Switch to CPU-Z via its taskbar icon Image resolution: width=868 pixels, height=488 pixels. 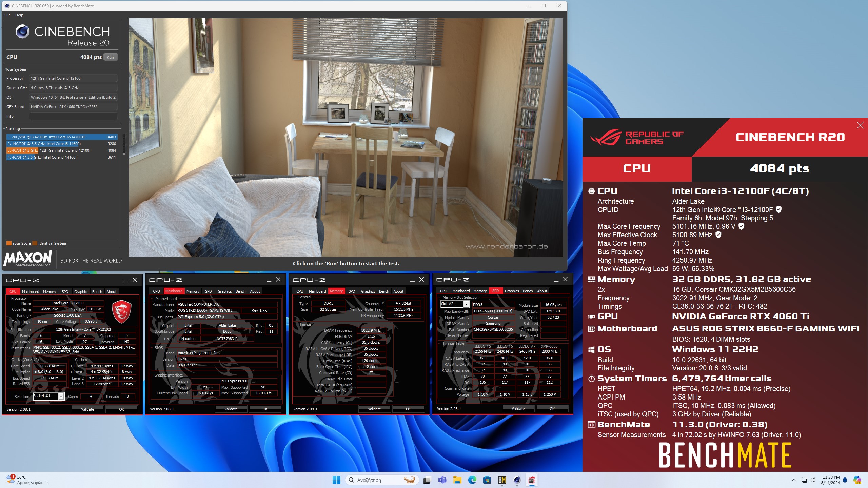click(532, 480)
